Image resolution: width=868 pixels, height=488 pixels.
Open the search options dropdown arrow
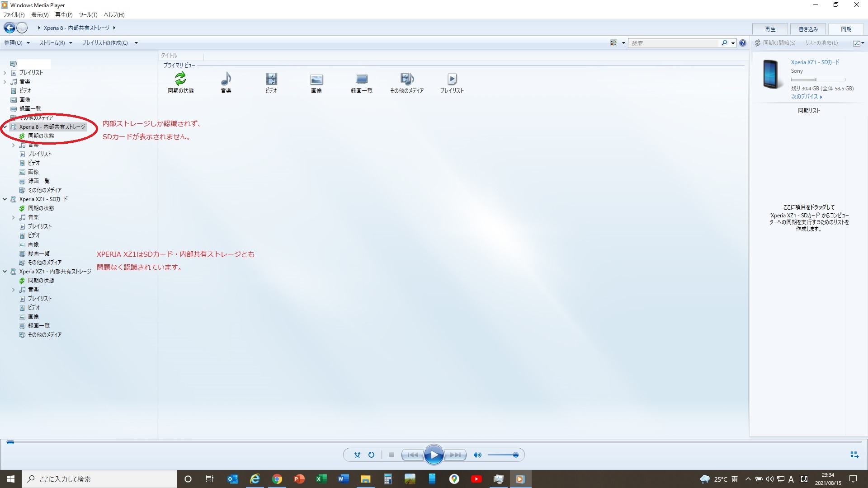tap(733, 43)
